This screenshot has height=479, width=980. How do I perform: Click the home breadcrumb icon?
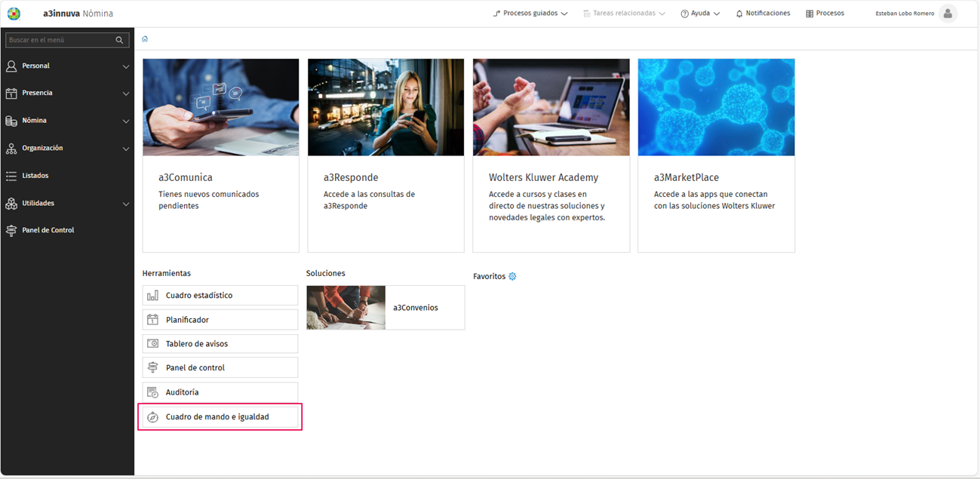click(x=145, y=38)
